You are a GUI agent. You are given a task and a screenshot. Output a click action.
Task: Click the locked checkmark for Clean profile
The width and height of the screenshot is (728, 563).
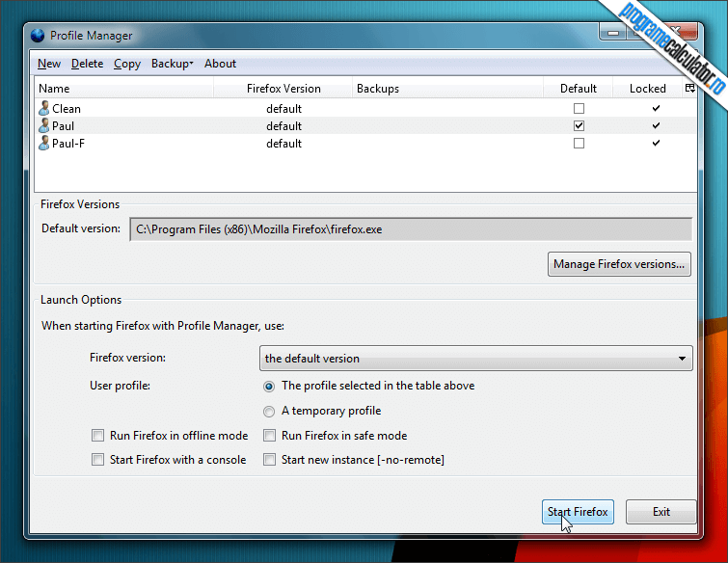(x=656, y=108)
